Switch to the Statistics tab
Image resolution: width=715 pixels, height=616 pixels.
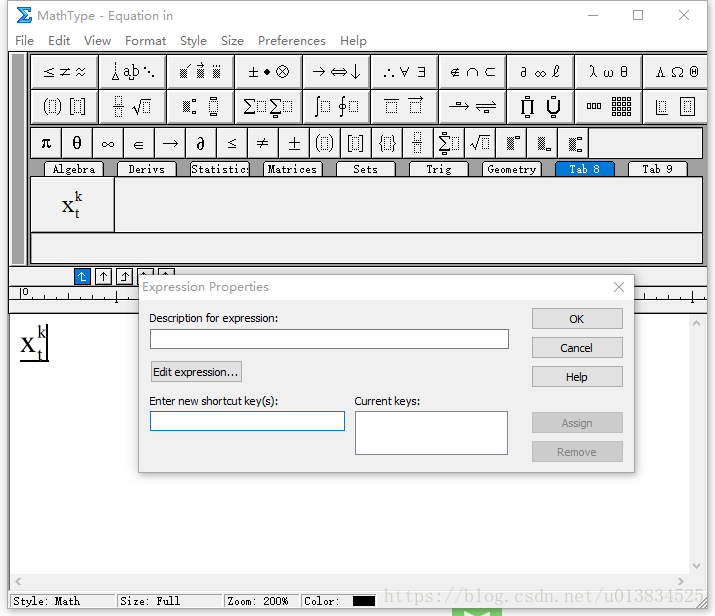pos(220,169)
